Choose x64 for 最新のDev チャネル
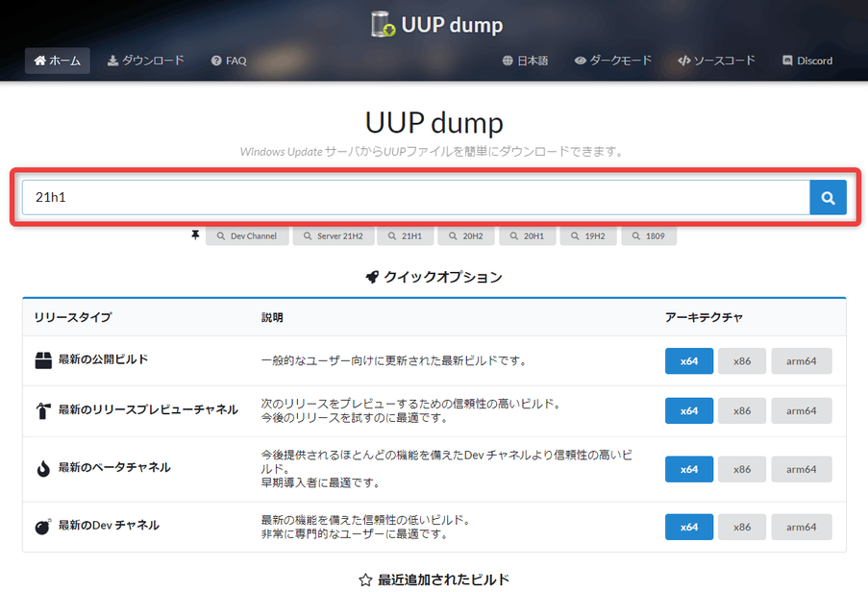This screenshot has width=868, height=592. click(x=689, y=528)
